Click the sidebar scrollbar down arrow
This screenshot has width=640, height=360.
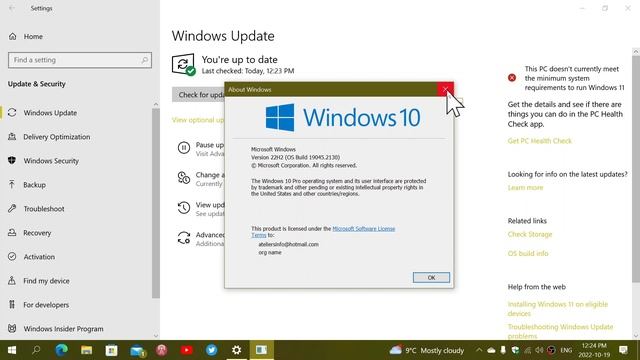tap(156, 336)
